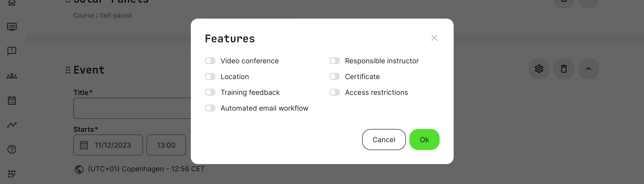Open Event settings gear icon
The width and height of the screenshot is (644, 184).
pos(539,69)
